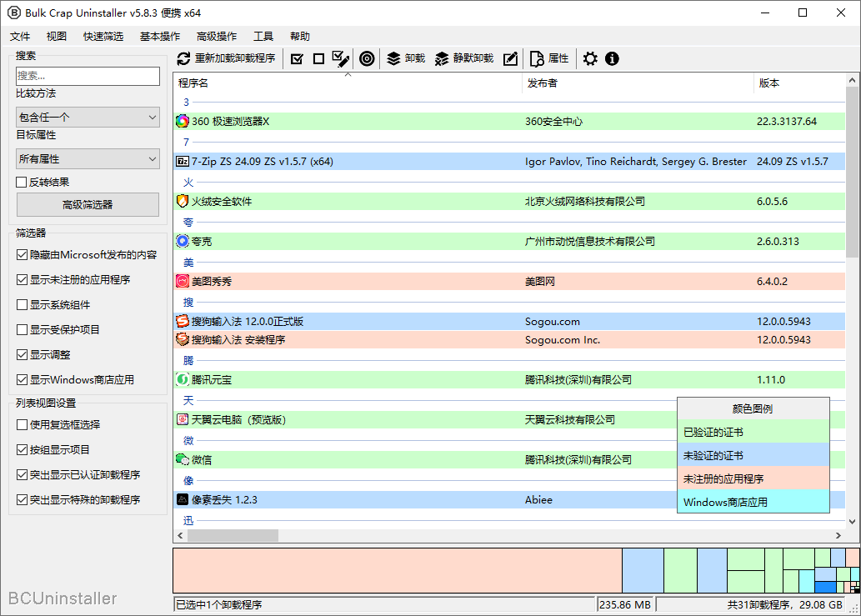Sort by the 发布者 column header

(638, 83)
